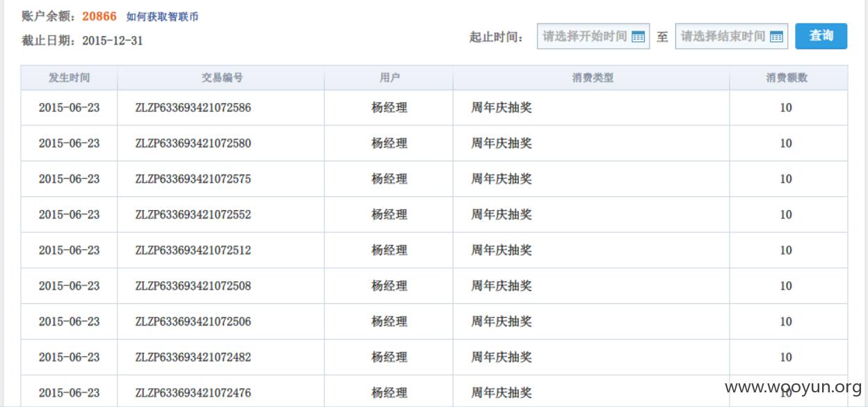Select transaction ID ZLZP633693421072575
This screenshot has width=868, height=407.
click(193, 179)
